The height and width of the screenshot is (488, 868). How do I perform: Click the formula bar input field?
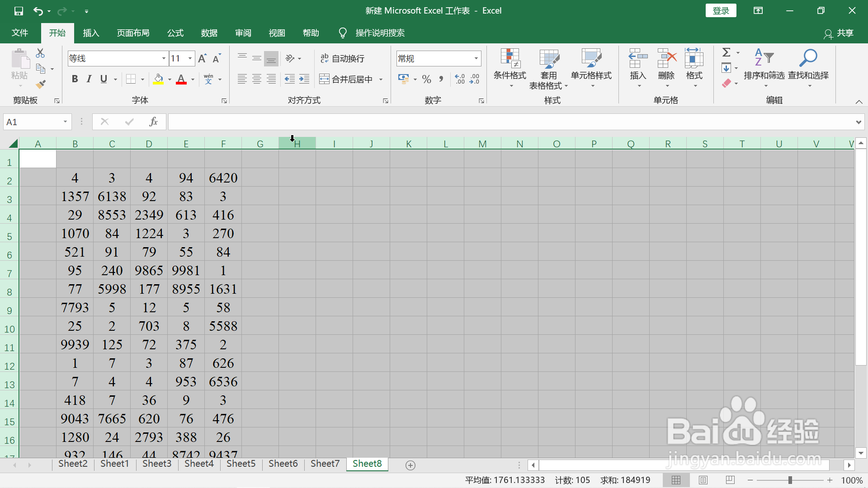click(x=511, y=122)
